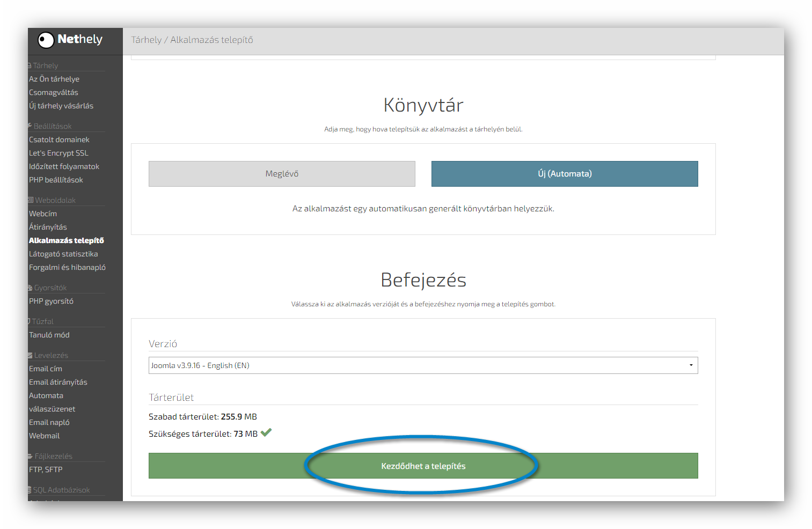Click Tárhely in breadcrumb
The width and height of the screenshot is (812, 529).
(146, 40)
